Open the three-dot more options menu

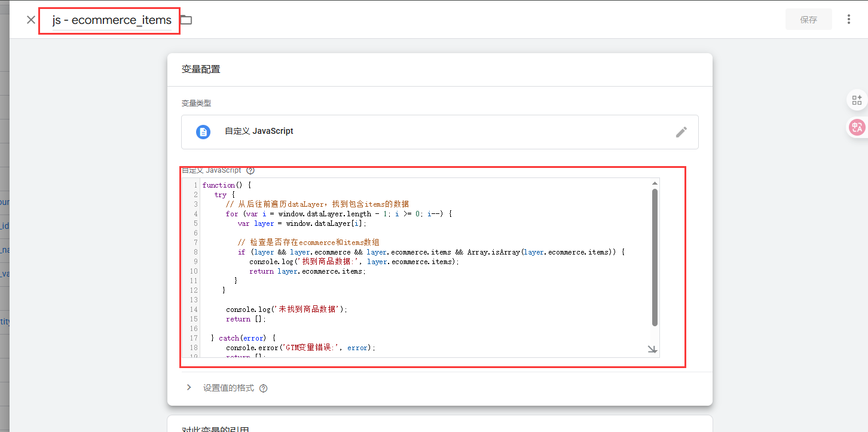848,19
